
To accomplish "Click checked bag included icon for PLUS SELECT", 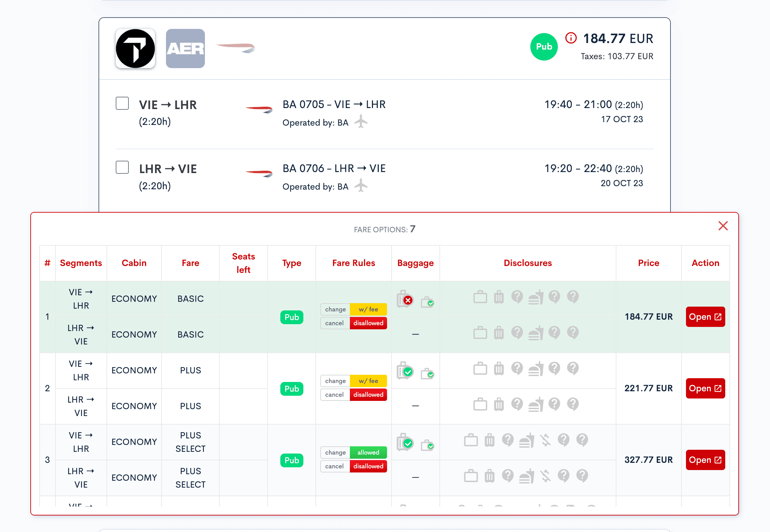I will (405, 442).
